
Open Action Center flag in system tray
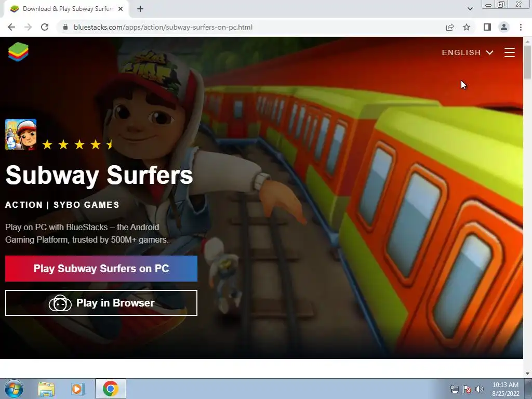(467, 389)
